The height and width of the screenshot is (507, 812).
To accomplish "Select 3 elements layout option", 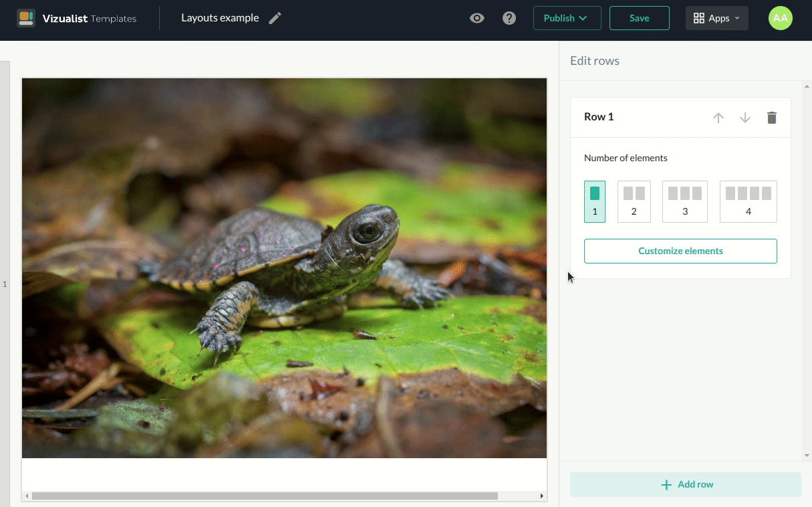I will pos(685,201).
